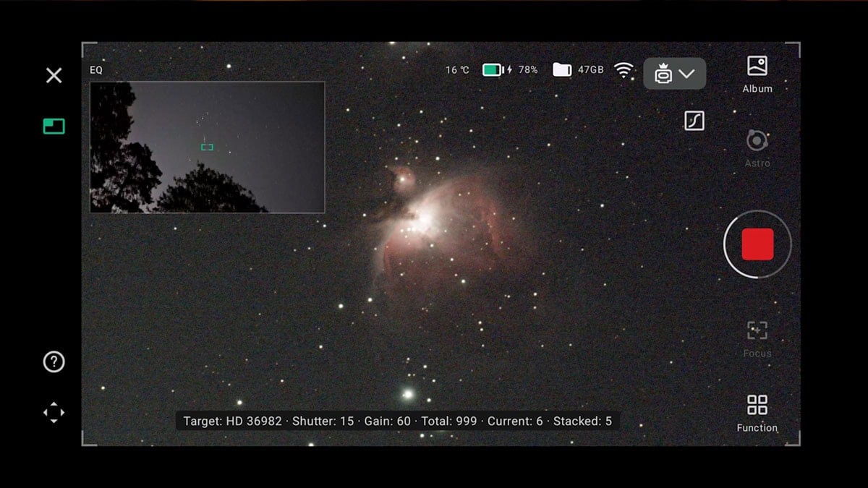Open the Focus control
868x488 pixels.
coord(757,338)
